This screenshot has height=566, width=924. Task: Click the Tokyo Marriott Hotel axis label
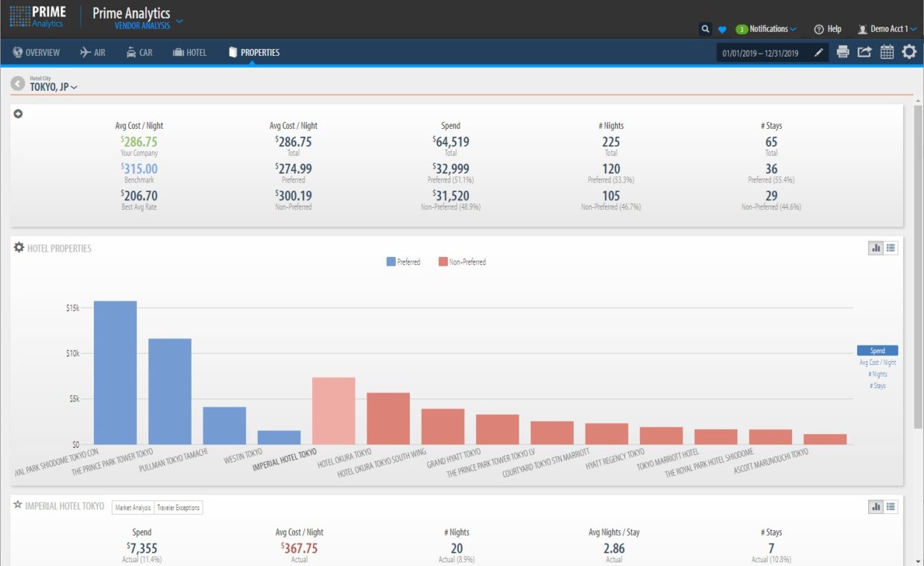tap(668, 460)
